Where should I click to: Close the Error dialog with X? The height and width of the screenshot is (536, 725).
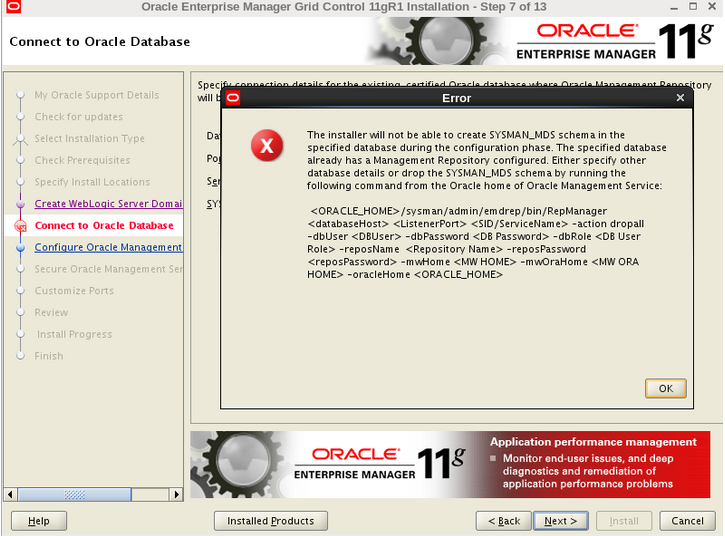tap(680, 98)
